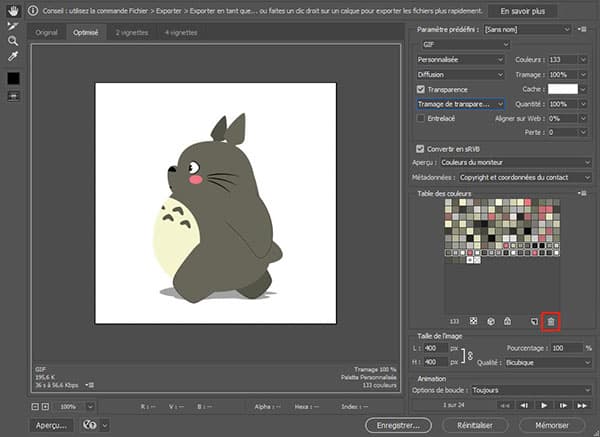Open Paramètre prédéfini dropdown
The image size is (600, 437).
[x=527, y=29]
